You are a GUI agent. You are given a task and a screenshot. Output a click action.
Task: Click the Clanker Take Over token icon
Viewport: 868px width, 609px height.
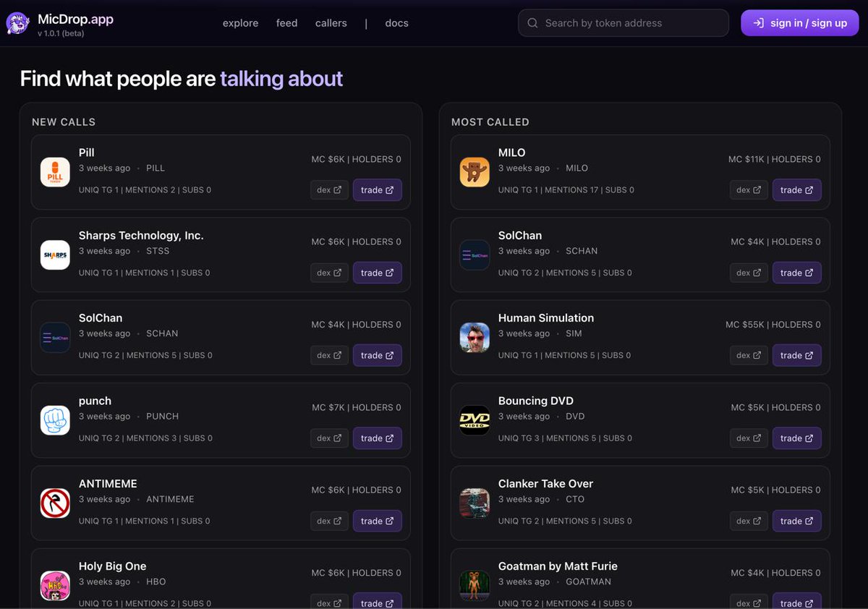475,503
